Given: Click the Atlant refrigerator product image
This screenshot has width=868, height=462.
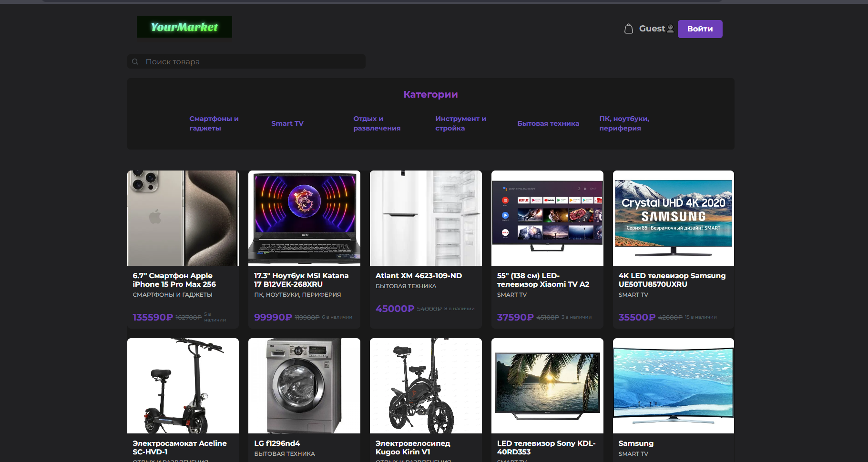Looking at the screenshot, I should point(426,218).
